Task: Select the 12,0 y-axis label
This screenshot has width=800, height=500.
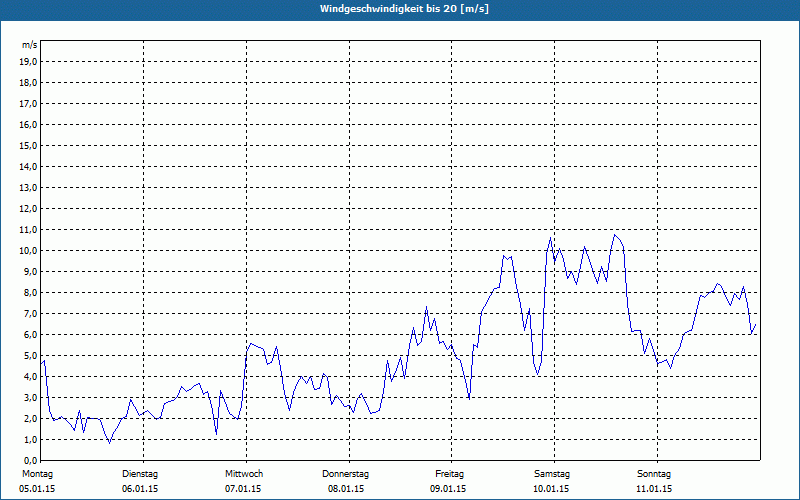Action: (28, 209)
